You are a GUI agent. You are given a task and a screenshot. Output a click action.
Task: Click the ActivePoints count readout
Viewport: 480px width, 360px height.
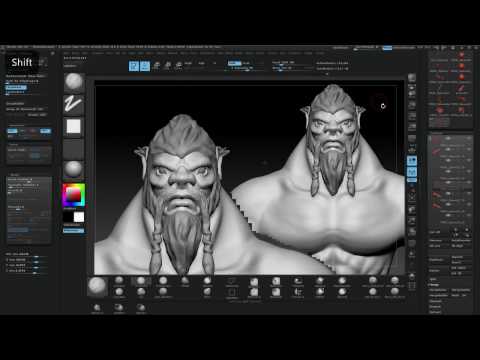(x=332, y=63)
